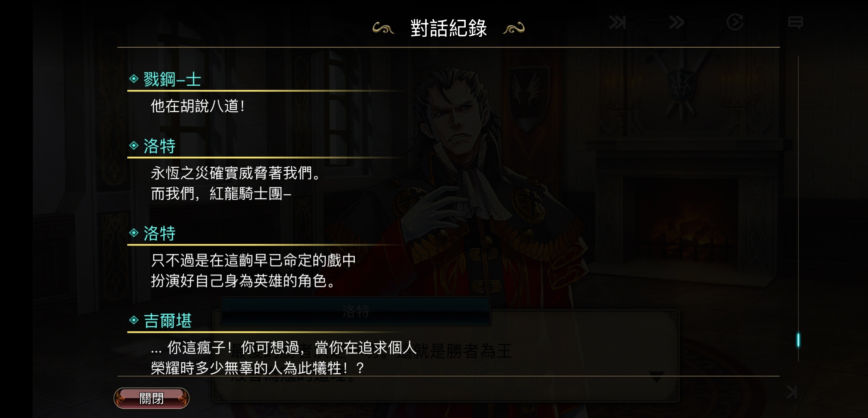868x418 pixels.
Task: Click the left gold swirl ornament by title
Action: click(x=383, y=28)
